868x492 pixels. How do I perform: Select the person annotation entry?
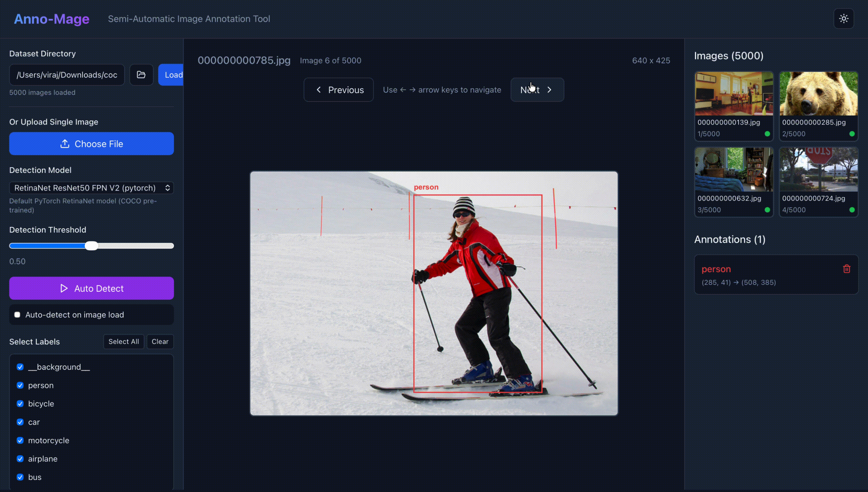(x=776, y=274)
